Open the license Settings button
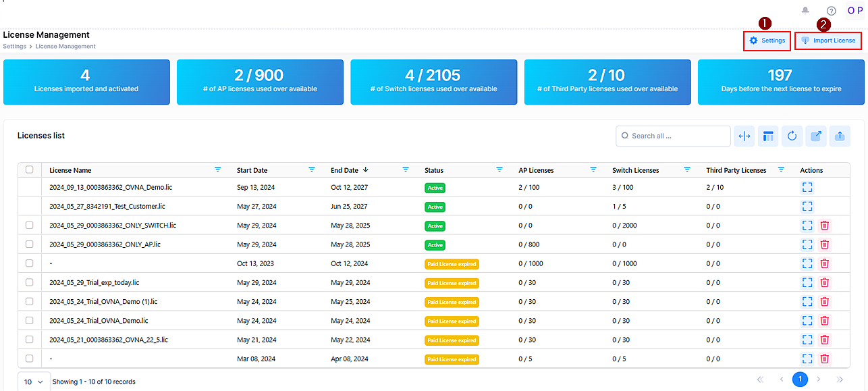868x391 pixels. click(x=767, y=41)
